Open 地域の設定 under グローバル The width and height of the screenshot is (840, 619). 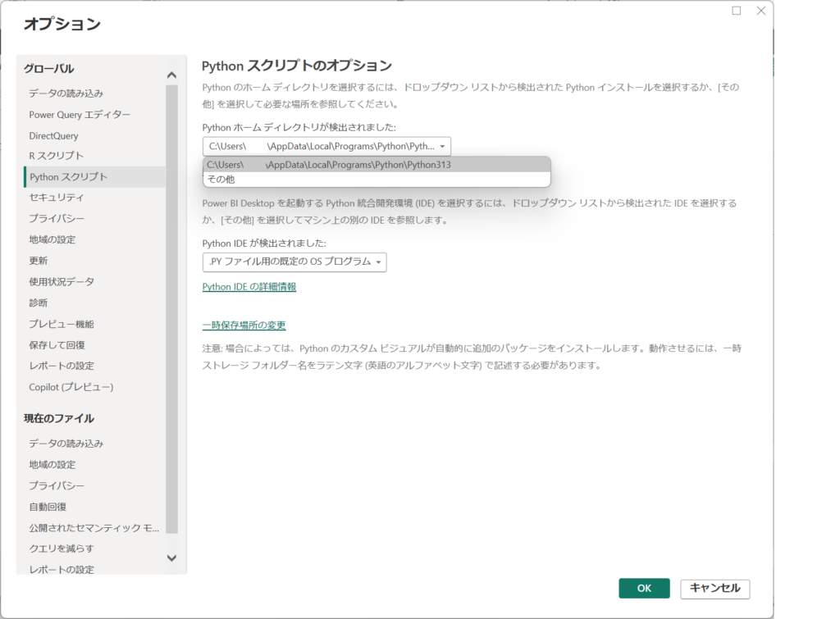click(52, 239)
